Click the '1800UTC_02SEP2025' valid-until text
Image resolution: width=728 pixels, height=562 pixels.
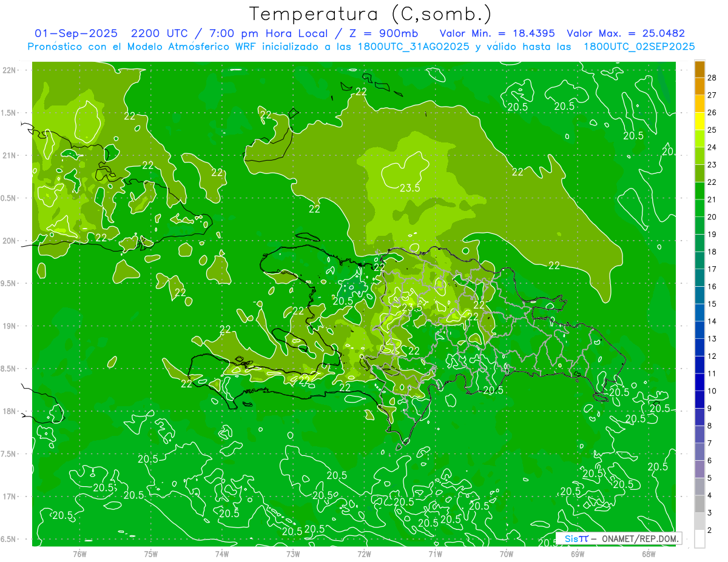pyautogui.click(x=639, y=47)
